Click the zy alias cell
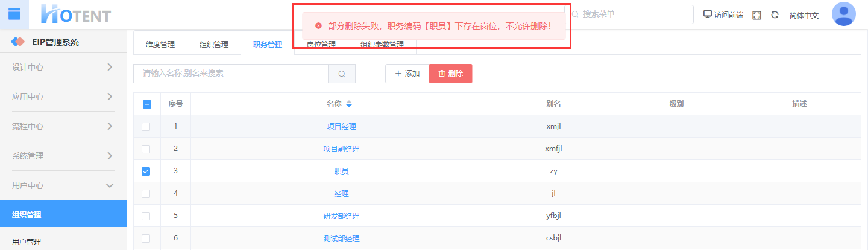 [x=553, y=171]
